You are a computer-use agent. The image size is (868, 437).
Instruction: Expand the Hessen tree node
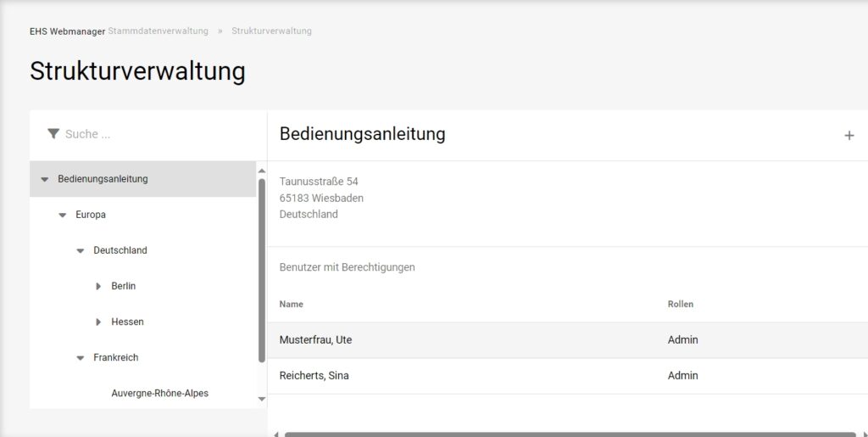click(98, 322)
